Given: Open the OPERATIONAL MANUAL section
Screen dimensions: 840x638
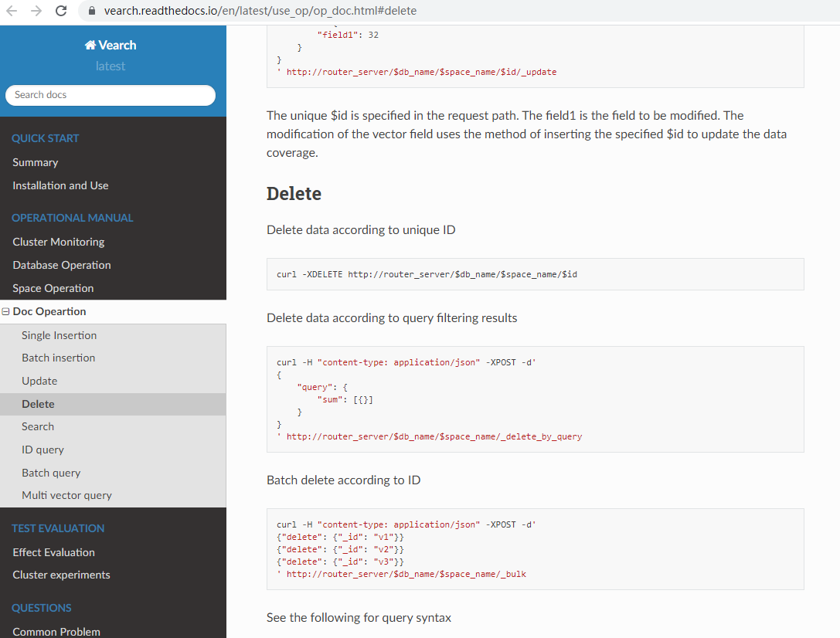Looking at the screenshot, I should (72, 217).
